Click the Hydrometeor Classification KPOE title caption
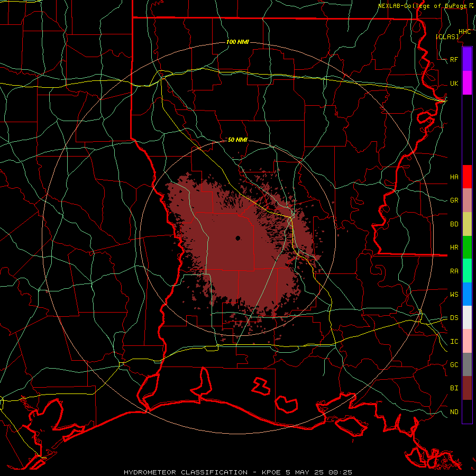The height and width of the screenshot is (476, 476). (x=238, y=472)
